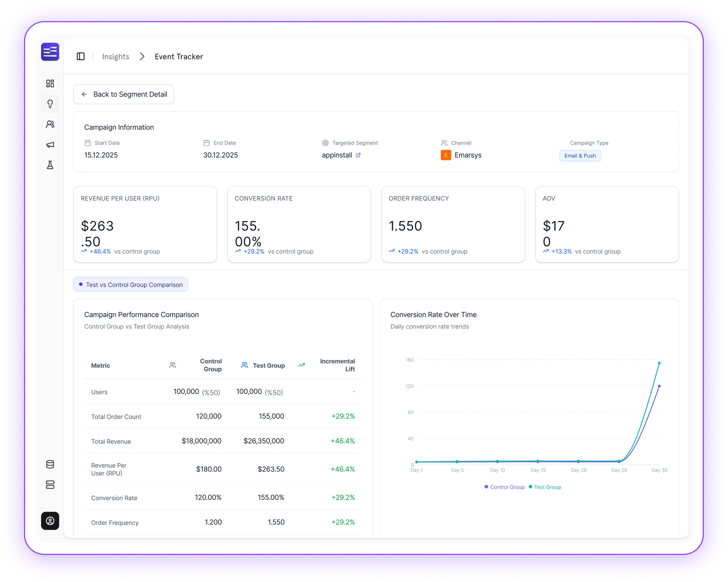The width and height of the screenshot is (728, 582).
Task: Click the Day 15 axis label
Action: [538, 470]
